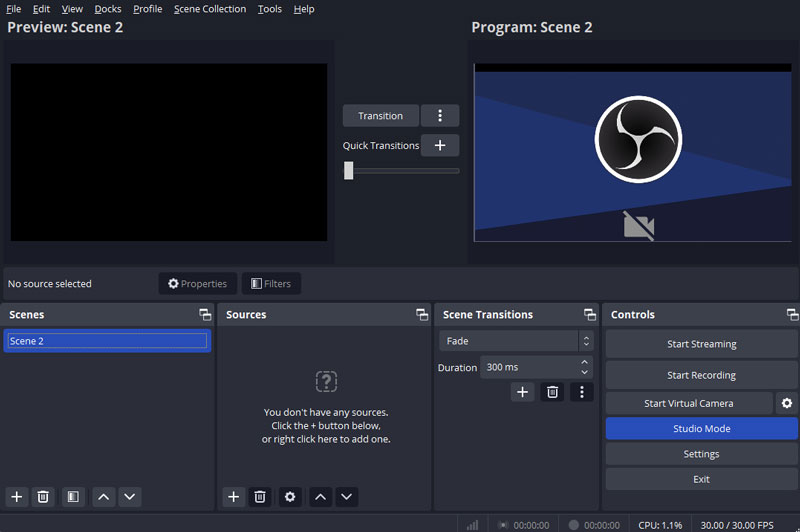Decrease Duration with down arrow

pyautogui.click(x=584, y=372)
